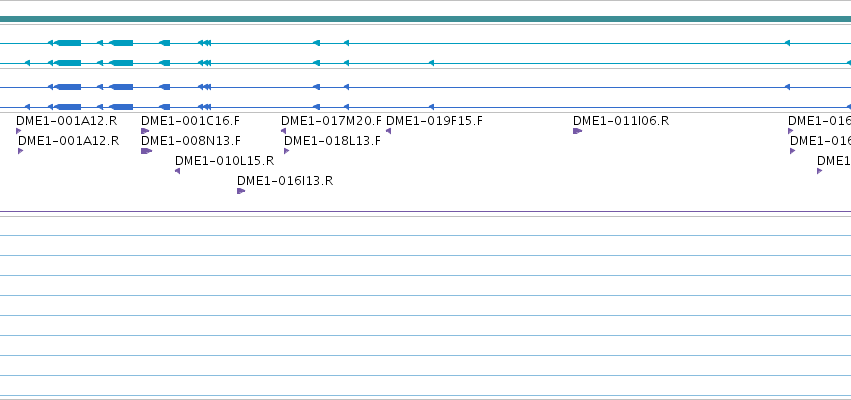The image size is (851, 400).
Task: Select the DME1-011I06.R feature label
Action: (621, 120)
